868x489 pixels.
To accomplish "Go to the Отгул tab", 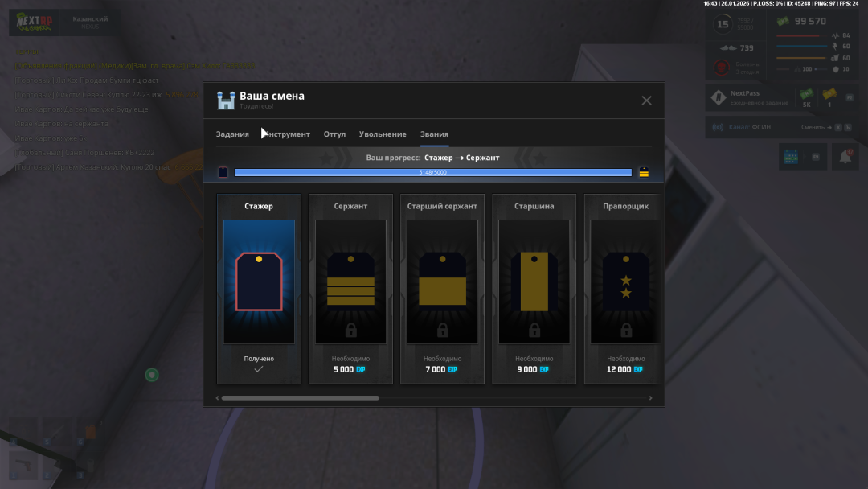I will (334, 134).
